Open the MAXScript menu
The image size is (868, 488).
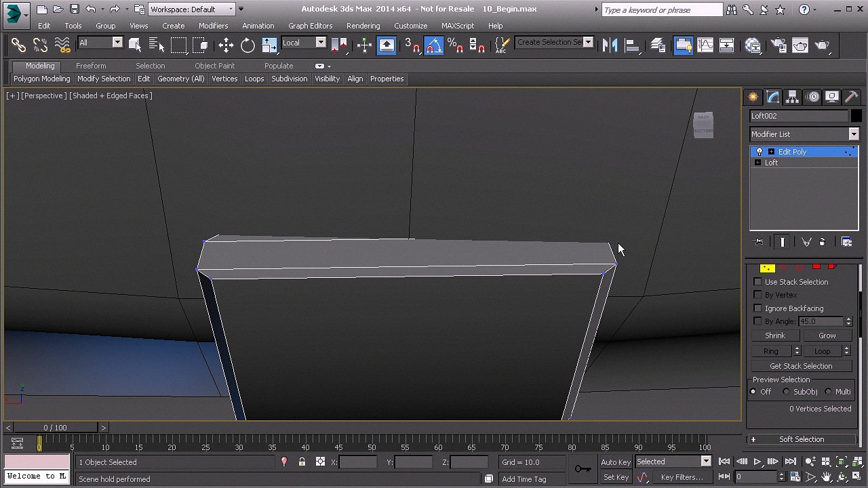458,26
